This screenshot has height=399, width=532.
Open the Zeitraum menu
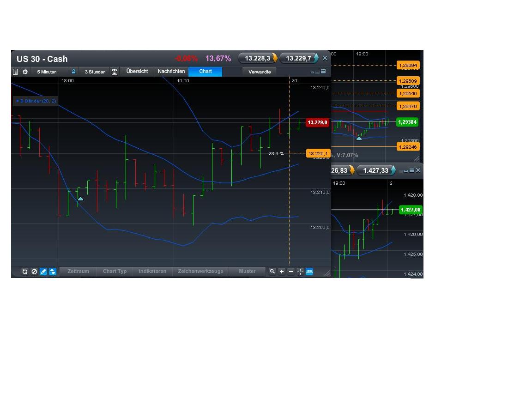78,272
